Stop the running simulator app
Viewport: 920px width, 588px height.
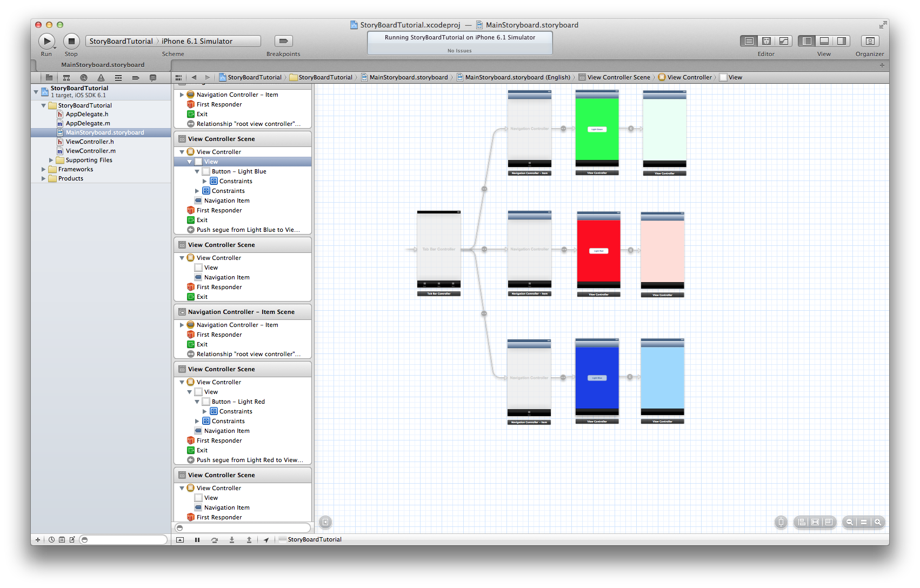[71, 41]
